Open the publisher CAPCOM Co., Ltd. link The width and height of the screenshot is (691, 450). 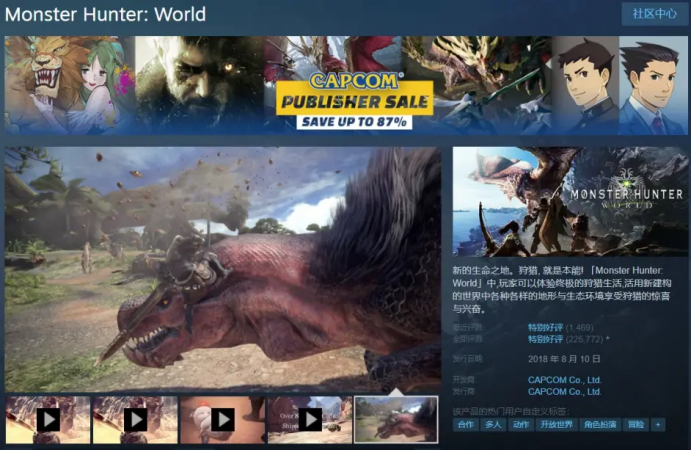564,391
